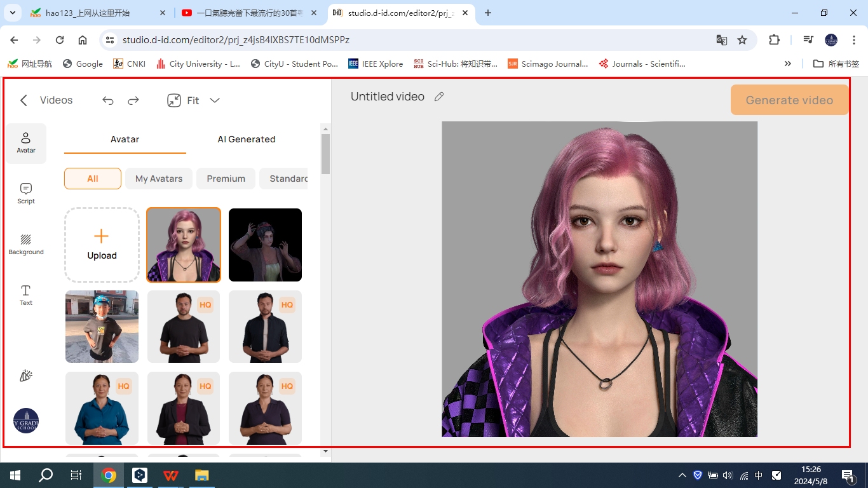Go back to Videos with arrow
868x488 pixels.
24,100
